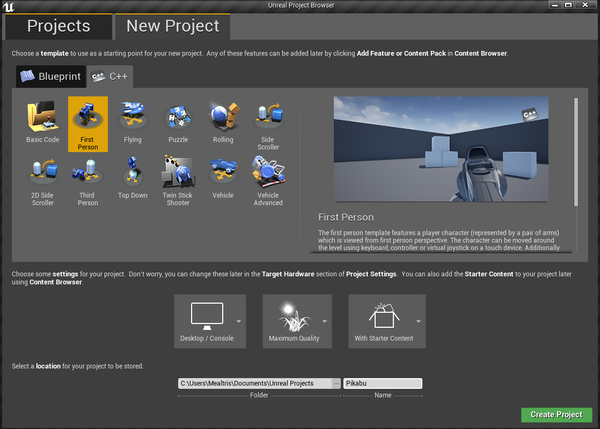Pick the Rolling template icon
The width and height of the screenshot is (600, 429).
coord(222,122)
